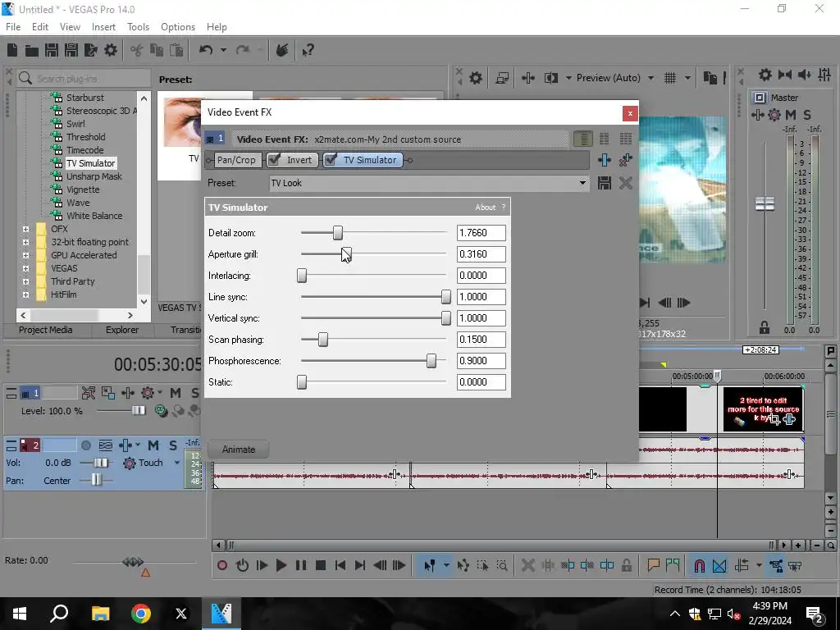Image resolution: width=840 pixels, height=630 pixels.
Task: Open the Edit menu
Action: click(40, 27)
